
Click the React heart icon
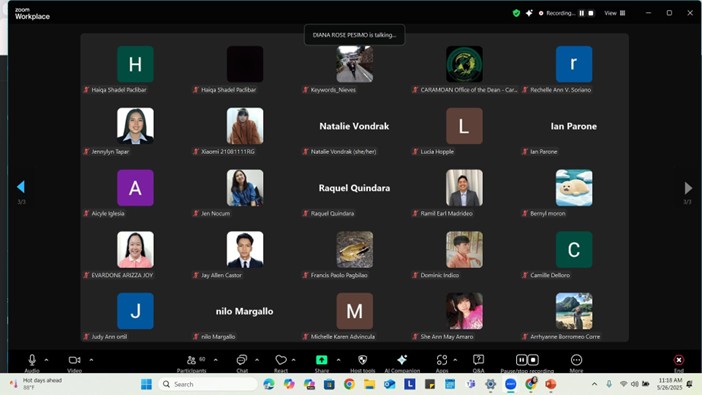click(x=281, y=360)
